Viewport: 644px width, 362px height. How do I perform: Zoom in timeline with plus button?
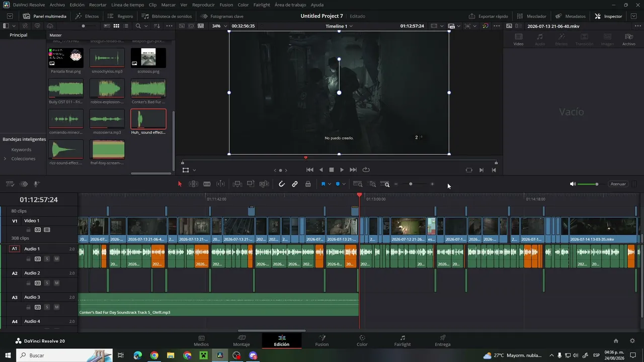(432, 184)
